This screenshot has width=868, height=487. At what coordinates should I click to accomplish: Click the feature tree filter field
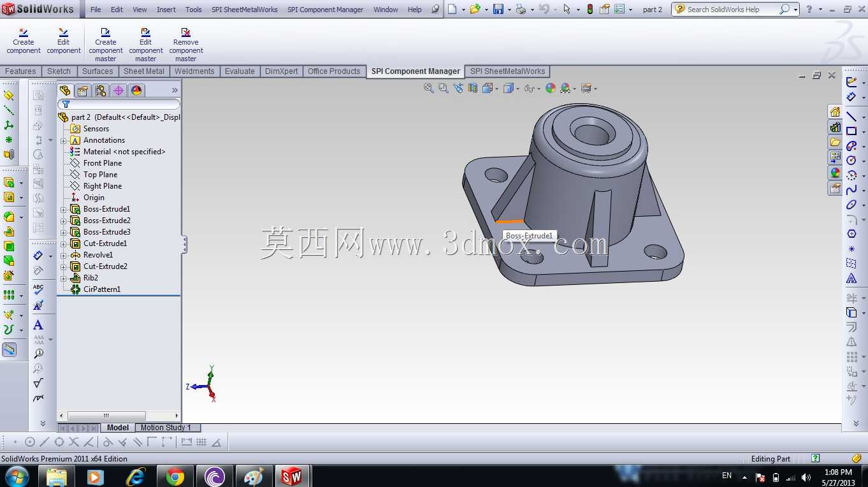[x=119, y=104]
